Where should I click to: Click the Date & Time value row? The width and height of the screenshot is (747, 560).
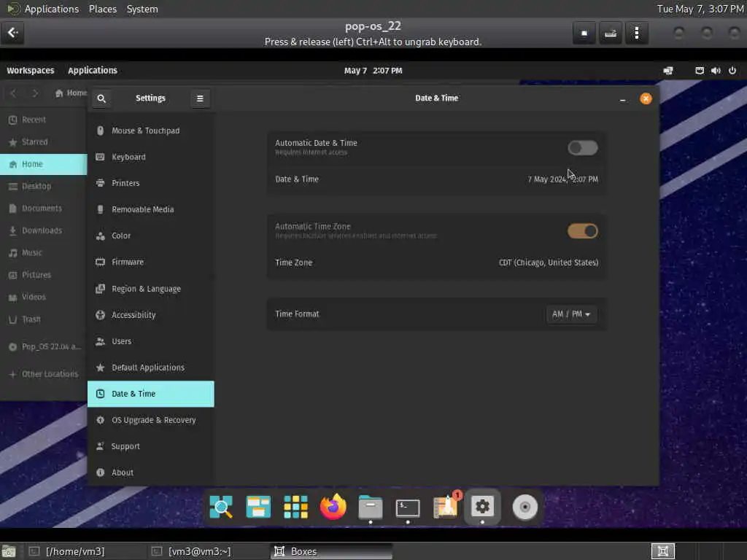coord(436,179)
